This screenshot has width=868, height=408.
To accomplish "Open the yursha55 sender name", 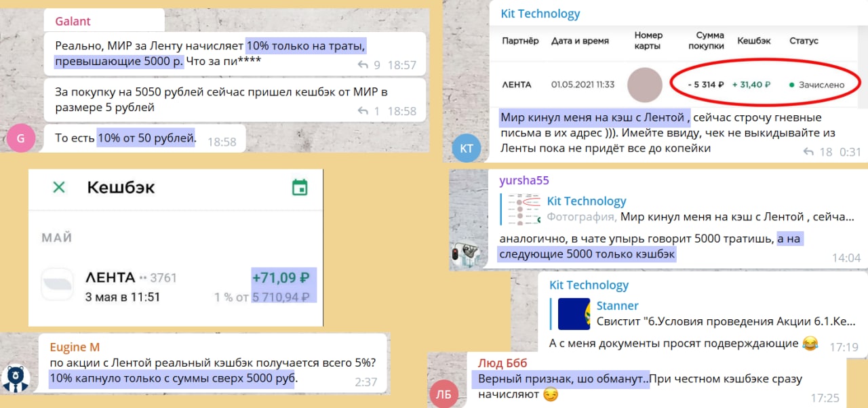I will 524,180.
